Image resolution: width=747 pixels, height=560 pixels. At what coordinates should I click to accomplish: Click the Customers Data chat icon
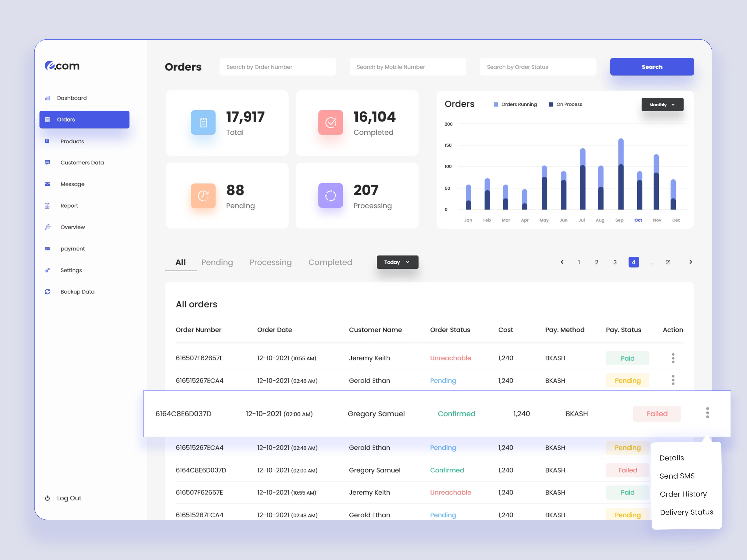pyautogui.click(x=47, y=162)
